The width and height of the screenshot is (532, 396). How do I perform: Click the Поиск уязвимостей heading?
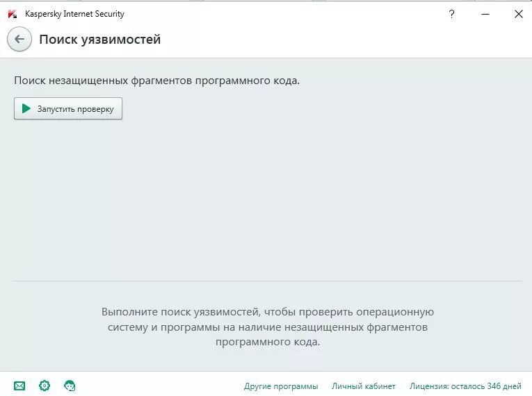coord(99,40)
